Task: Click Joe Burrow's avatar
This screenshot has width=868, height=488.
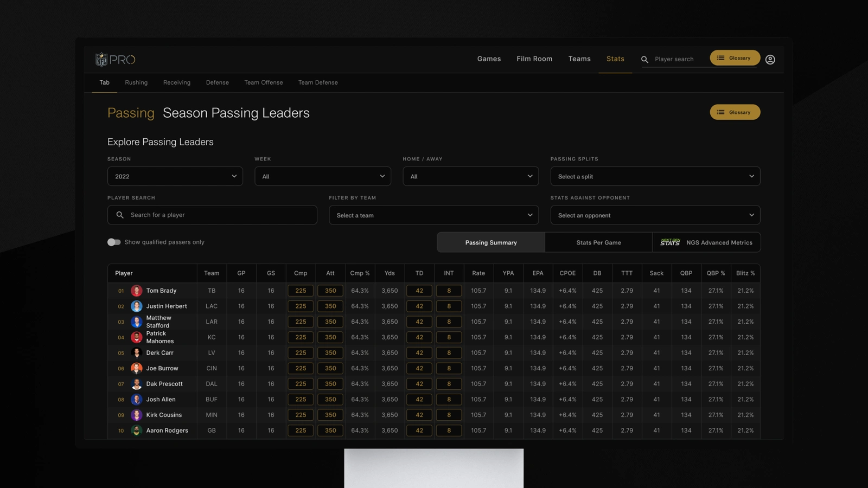Action: (x=137, y=368)
